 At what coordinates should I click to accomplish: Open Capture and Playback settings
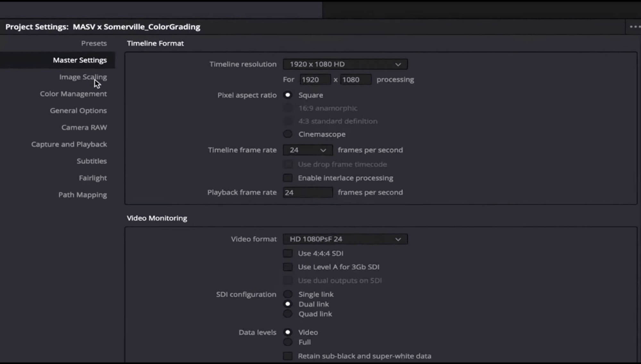[69, 144]
